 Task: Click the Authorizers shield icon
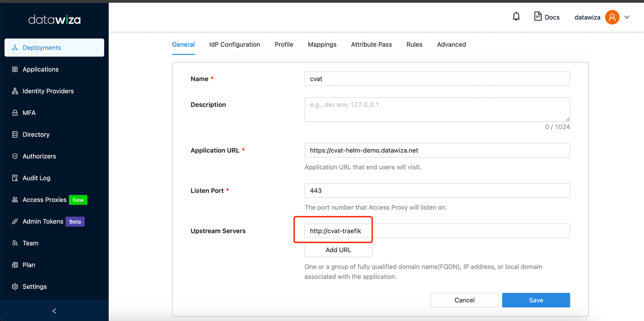15,156
